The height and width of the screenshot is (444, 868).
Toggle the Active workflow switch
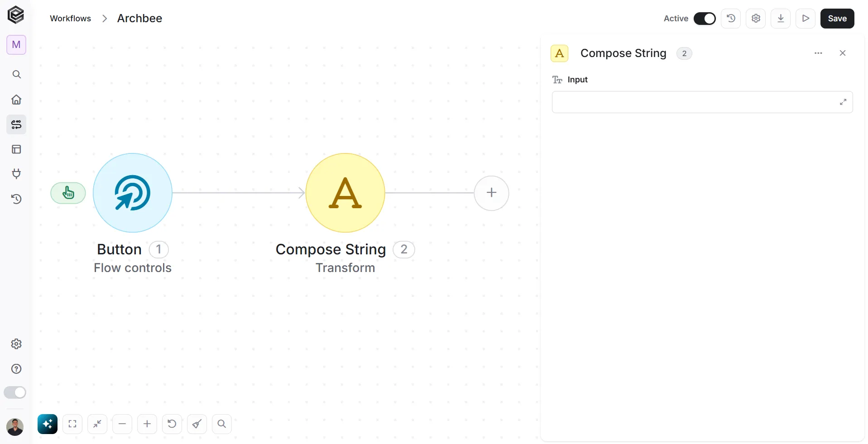click(705, 19)
